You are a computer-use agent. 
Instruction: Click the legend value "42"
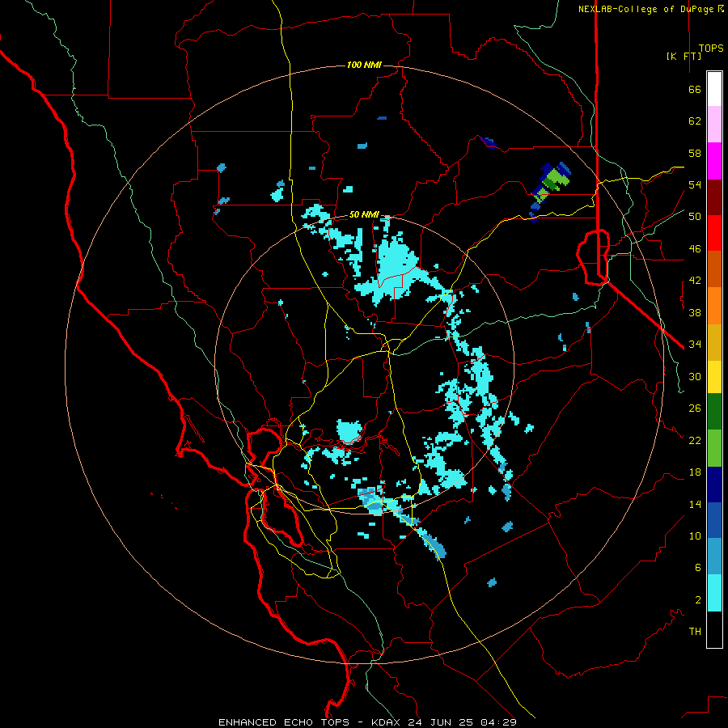point(695,281)
